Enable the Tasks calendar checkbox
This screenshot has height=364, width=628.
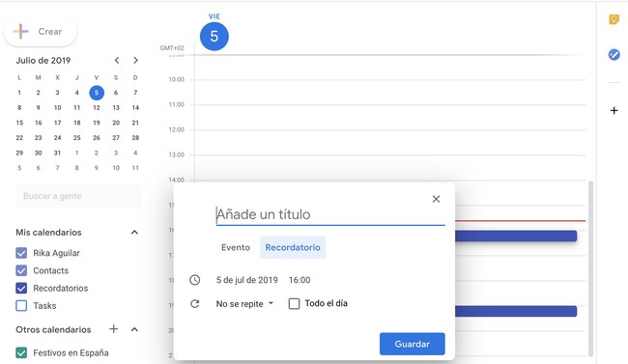point(21,306)
